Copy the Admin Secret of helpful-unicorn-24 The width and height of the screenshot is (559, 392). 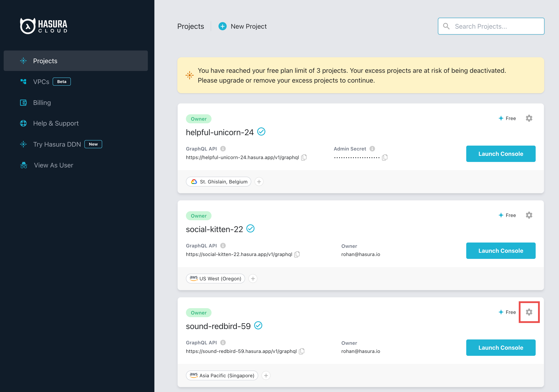pos(385,157)
